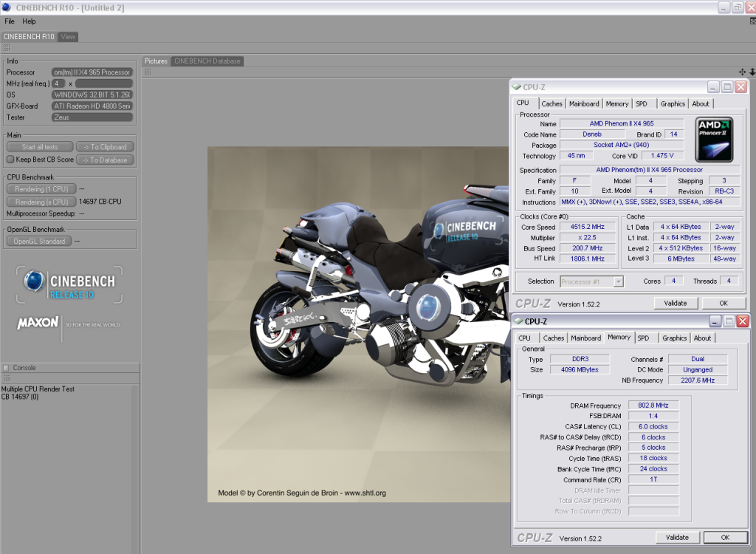Open the Processor #1 selection dropdown
This screenshot has height=554, width=756.
pos(619,281)
